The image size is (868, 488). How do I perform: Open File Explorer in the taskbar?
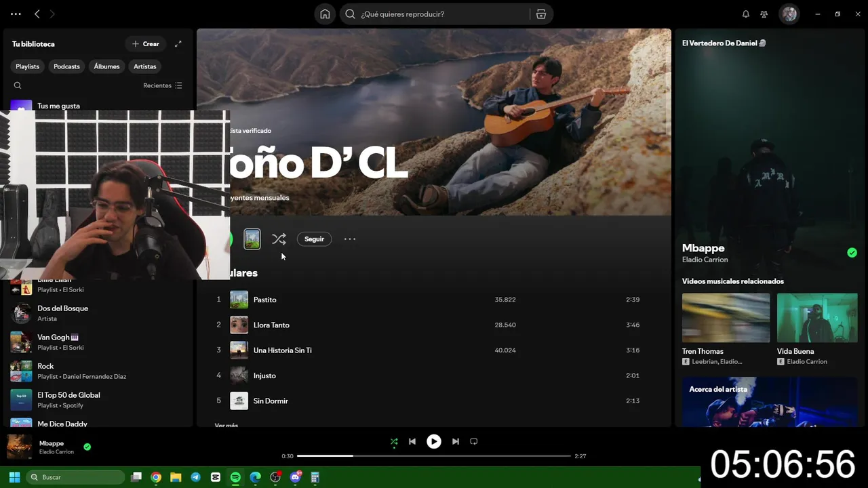[x=176, y=477]
